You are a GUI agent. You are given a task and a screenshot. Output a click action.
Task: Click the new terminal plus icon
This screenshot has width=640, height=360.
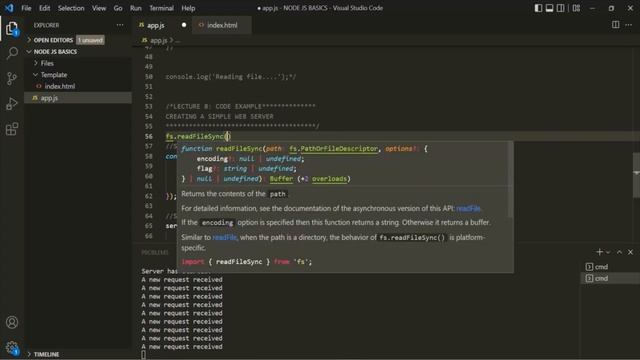click(599, 252)
